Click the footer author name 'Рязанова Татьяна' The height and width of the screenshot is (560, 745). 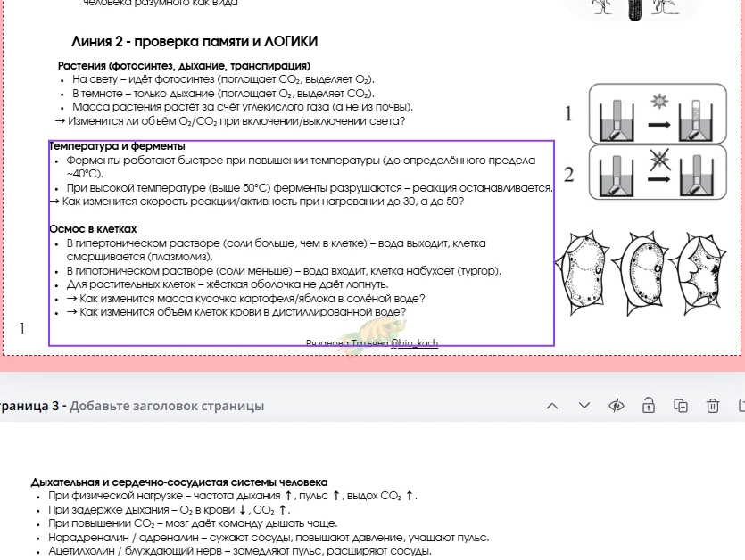347,343
